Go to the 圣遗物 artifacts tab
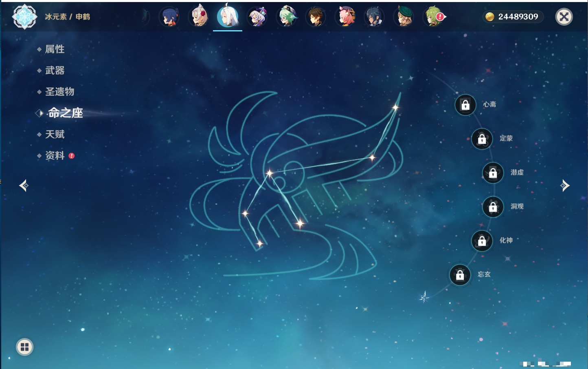Image resolution: width=588 pixels, height=369 pixels. [59, 92]
